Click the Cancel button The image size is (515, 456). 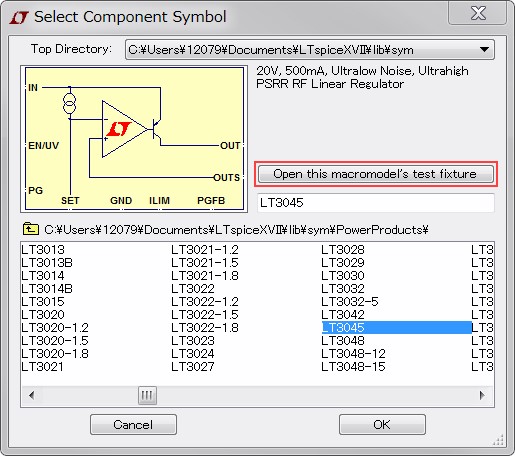coord(133,424)
